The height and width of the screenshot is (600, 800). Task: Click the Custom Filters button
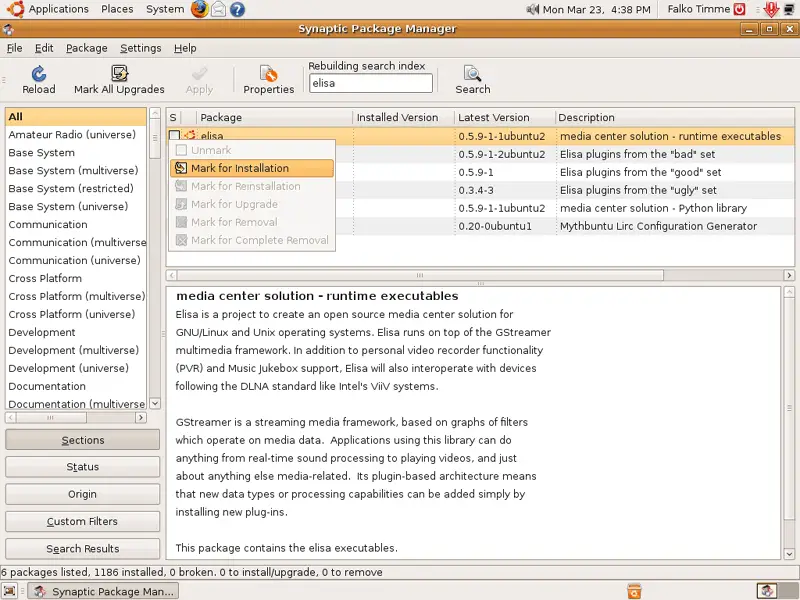pos(83,521)
